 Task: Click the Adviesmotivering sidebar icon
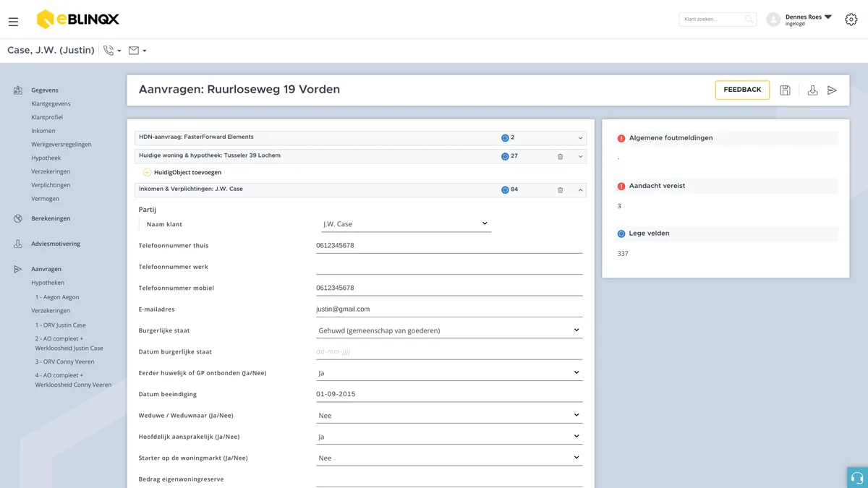point(18,244)
